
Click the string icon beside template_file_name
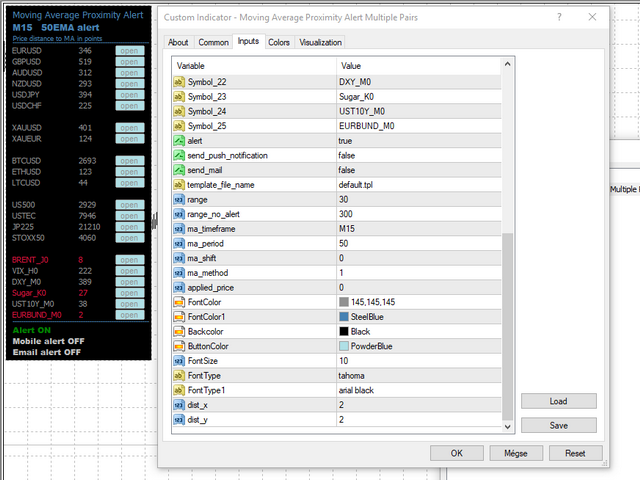pyautogui.click(x=179, y=185)
